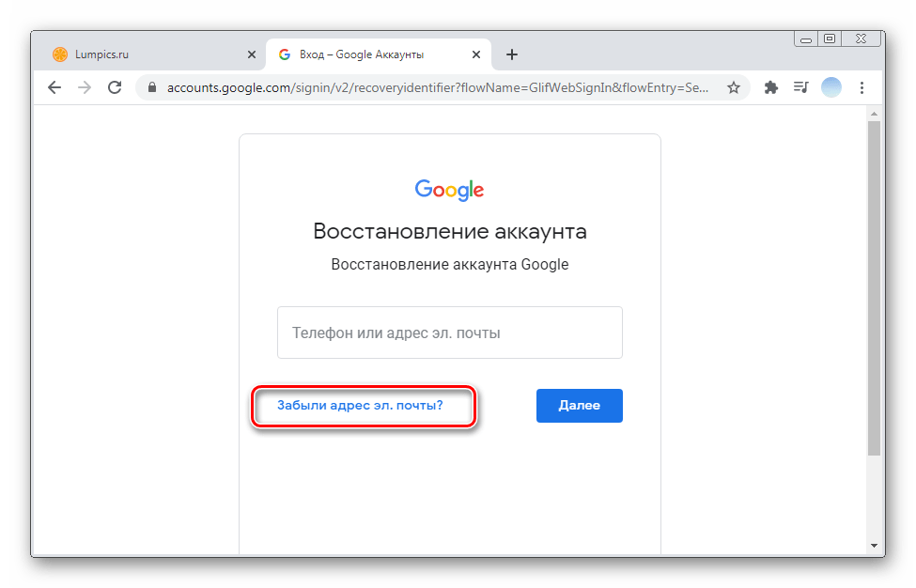Click the scrollbar down arrow
Viewport: 916px width, 588px height.
coord(874,546)
